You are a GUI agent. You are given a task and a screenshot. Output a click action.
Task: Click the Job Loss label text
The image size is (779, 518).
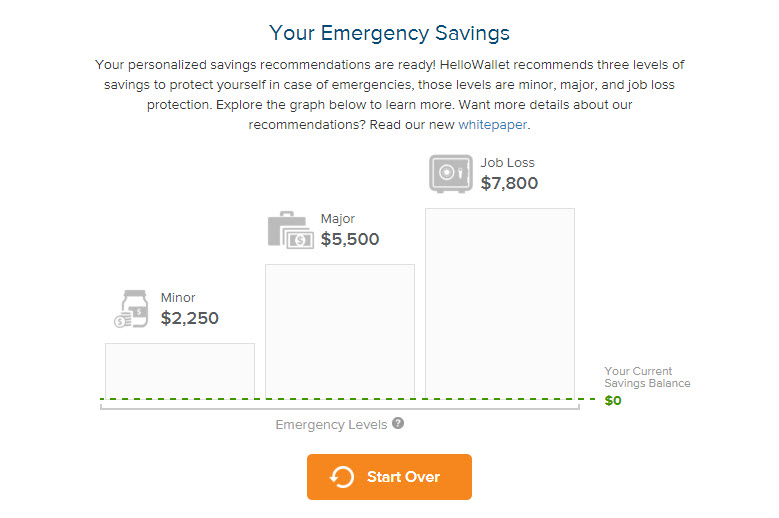[x=508, y=163]
